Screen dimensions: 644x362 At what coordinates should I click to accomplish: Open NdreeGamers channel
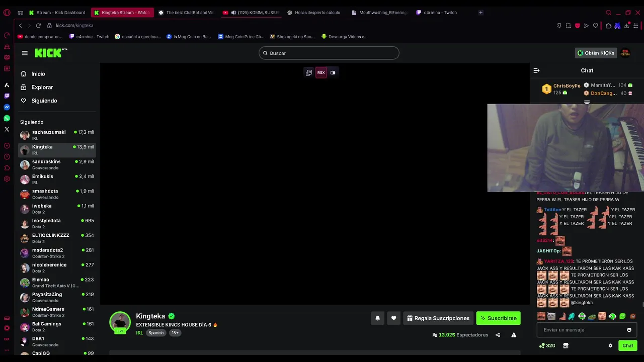(x=57, y=312)
